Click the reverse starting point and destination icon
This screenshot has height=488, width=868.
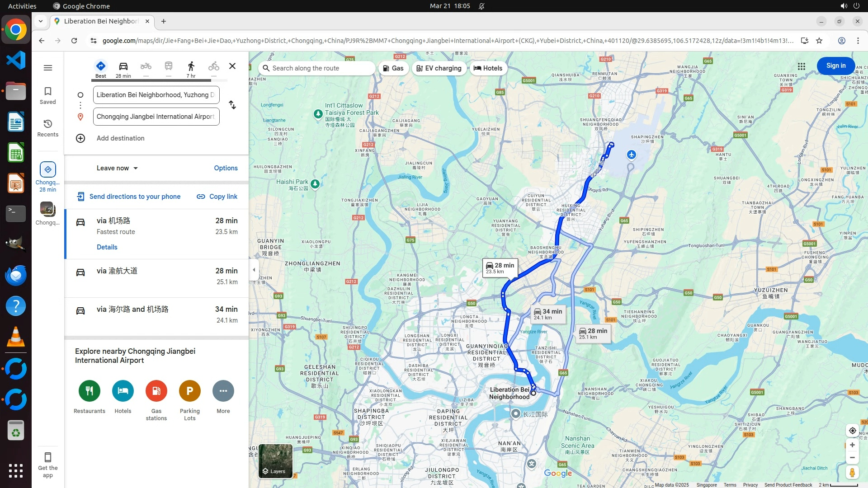pyautogui.click(x=232, y=105)
